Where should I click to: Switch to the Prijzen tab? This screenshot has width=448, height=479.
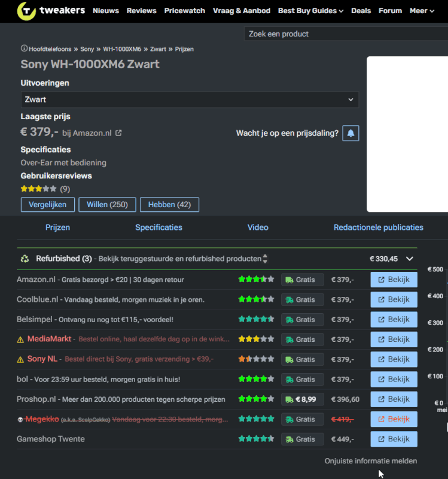57,228
